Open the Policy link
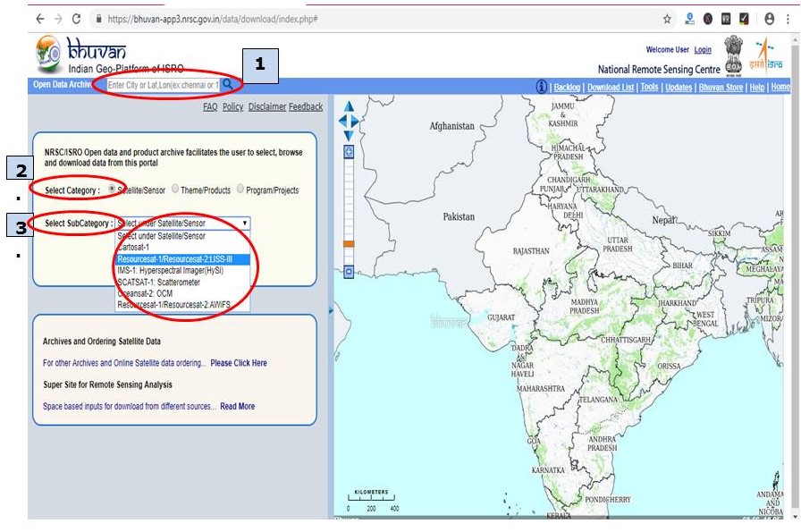 point(233,106)
